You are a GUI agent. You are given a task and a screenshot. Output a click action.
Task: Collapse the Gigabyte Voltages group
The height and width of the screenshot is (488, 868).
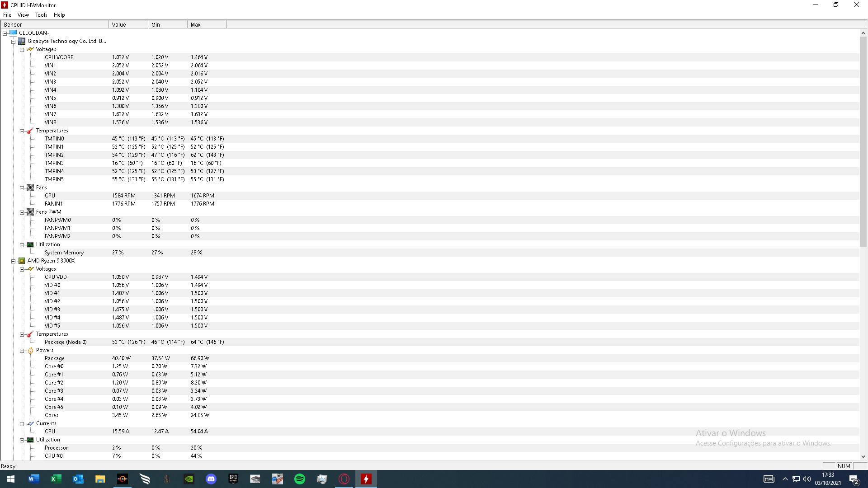click(x=22, y=50)
